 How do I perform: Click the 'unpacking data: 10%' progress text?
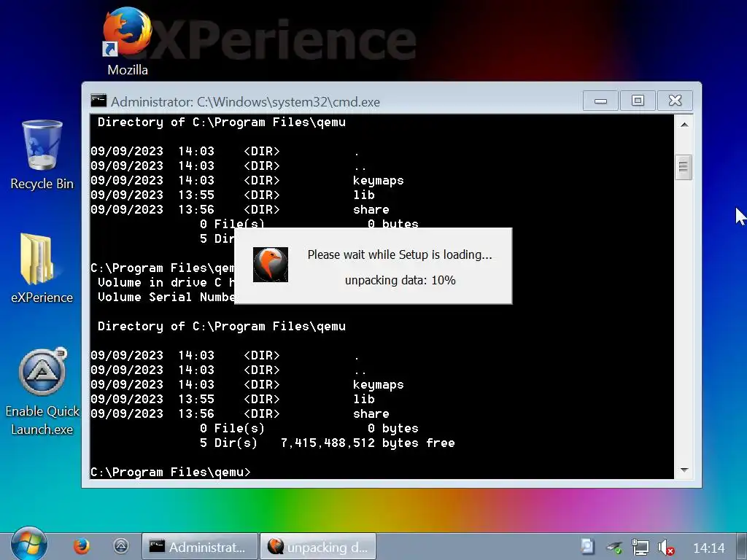click(x=400, y=280)
